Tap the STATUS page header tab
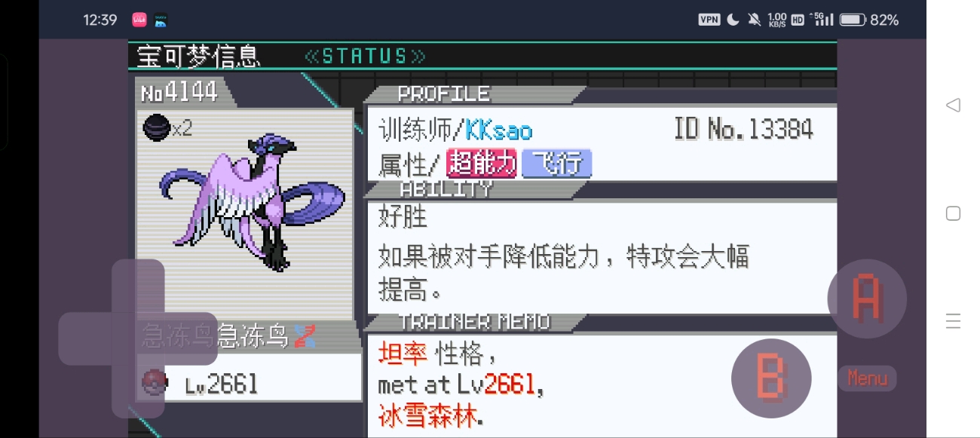Screen dimensions: 980x438 pyautogui.click(x=366, y=56)
